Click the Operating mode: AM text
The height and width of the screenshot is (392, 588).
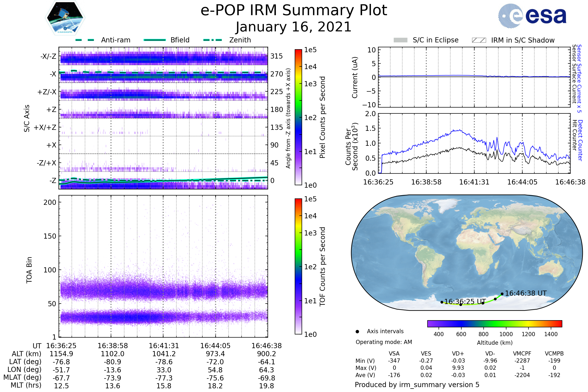coord(384,342)
